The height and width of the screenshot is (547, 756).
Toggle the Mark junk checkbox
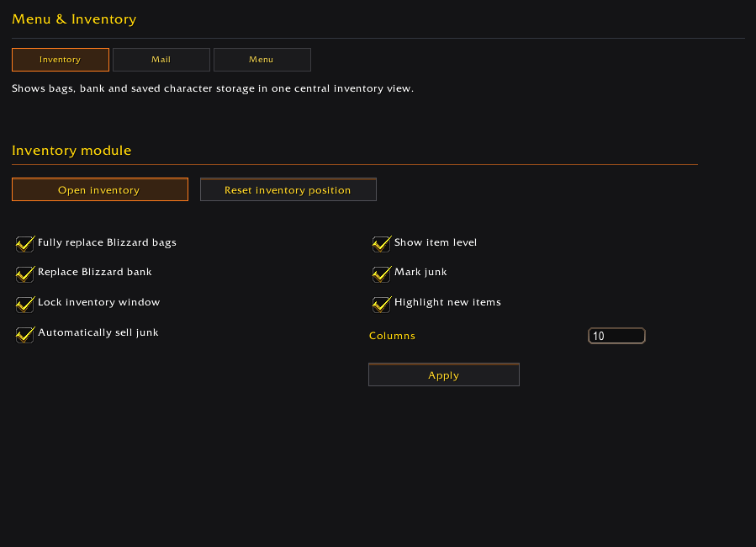[x=382, y=273]
